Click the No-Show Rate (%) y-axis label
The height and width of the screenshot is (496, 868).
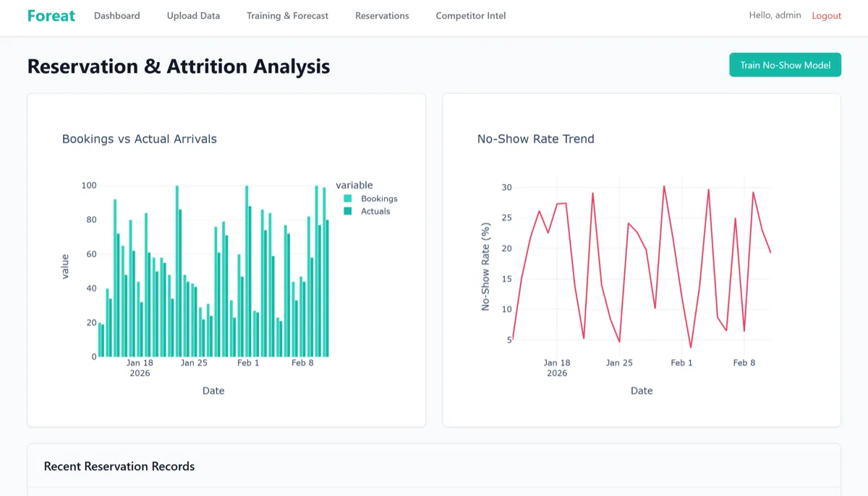point(485,267)
